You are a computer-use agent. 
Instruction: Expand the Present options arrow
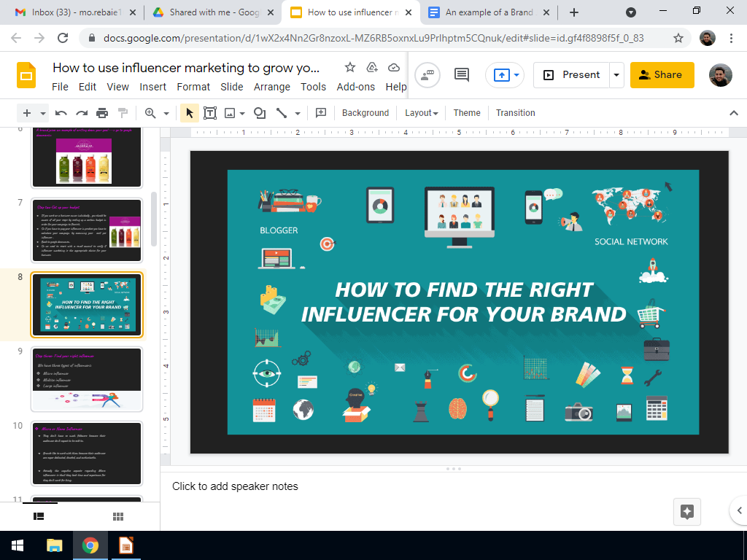(617, 74)
